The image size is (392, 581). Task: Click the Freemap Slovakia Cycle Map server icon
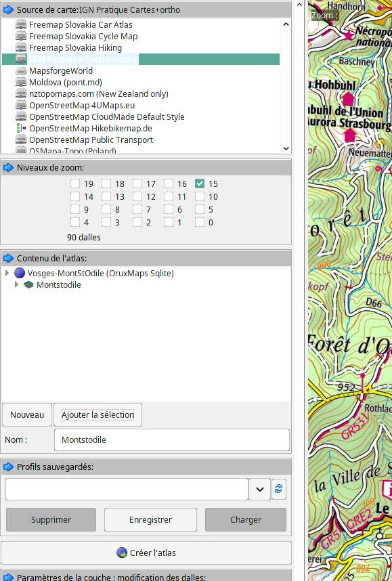[21, 37]
